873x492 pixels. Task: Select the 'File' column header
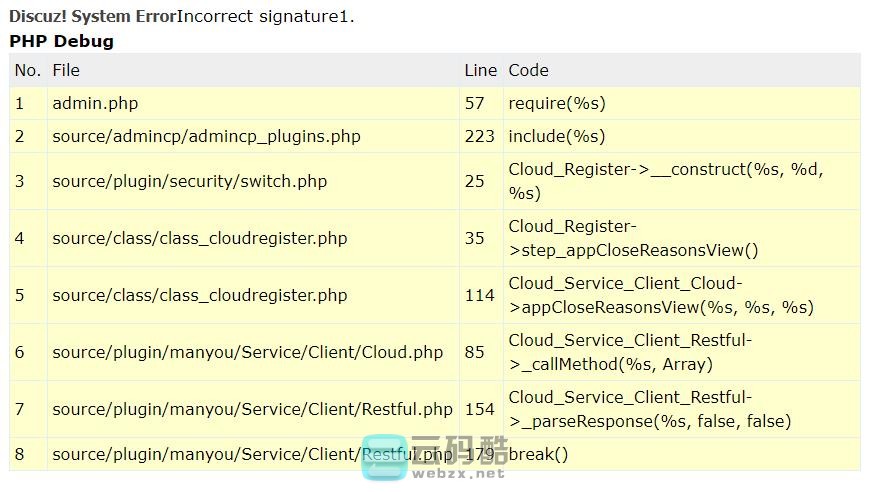pos(66,70)
